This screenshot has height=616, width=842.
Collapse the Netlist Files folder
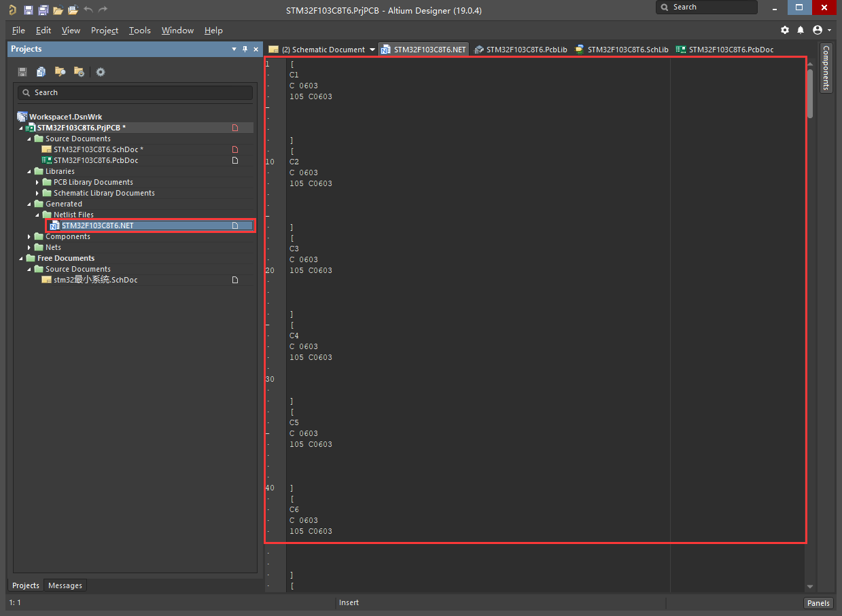coord(37,215)
